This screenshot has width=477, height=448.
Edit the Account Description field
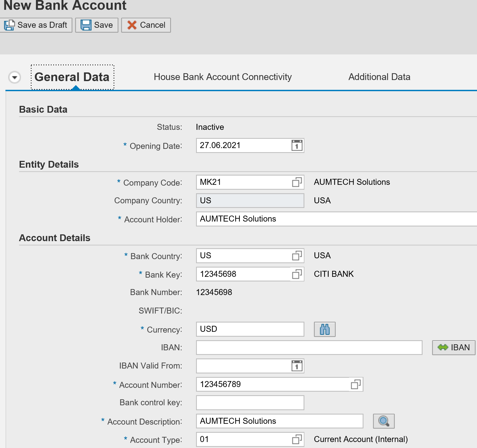tap(280, 421)
